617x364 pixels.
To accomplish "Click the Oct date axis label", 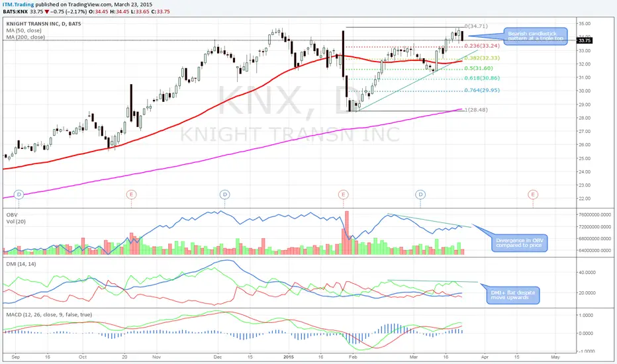I will [x=83, y=357].
